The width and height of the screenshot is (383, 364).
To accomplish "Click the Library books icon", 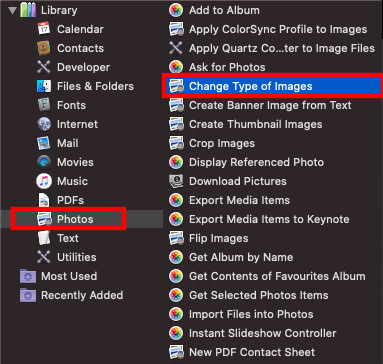I will [28, 10].
